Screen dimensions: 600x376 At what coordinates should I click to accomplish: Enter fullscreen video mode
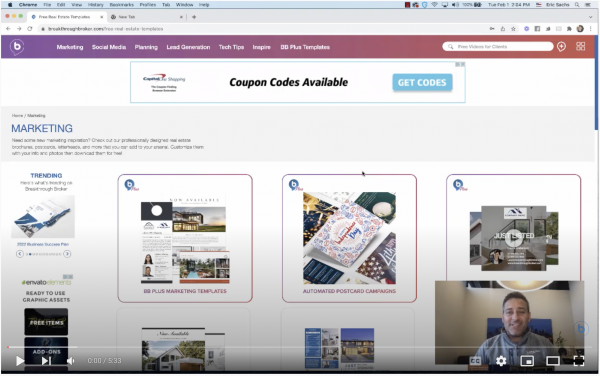pyautogui.click(x=579, y=361)
